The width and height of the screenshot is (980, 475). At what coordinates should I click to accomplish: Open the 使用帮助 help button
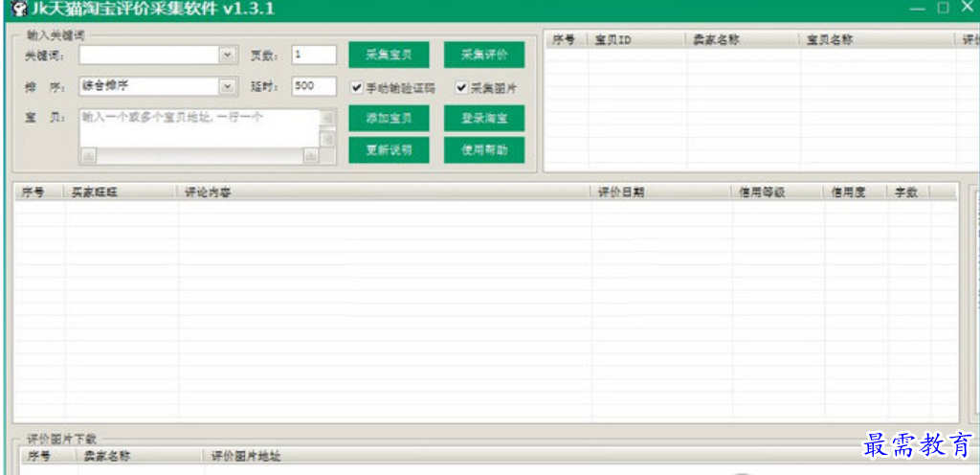click(484, 150)
